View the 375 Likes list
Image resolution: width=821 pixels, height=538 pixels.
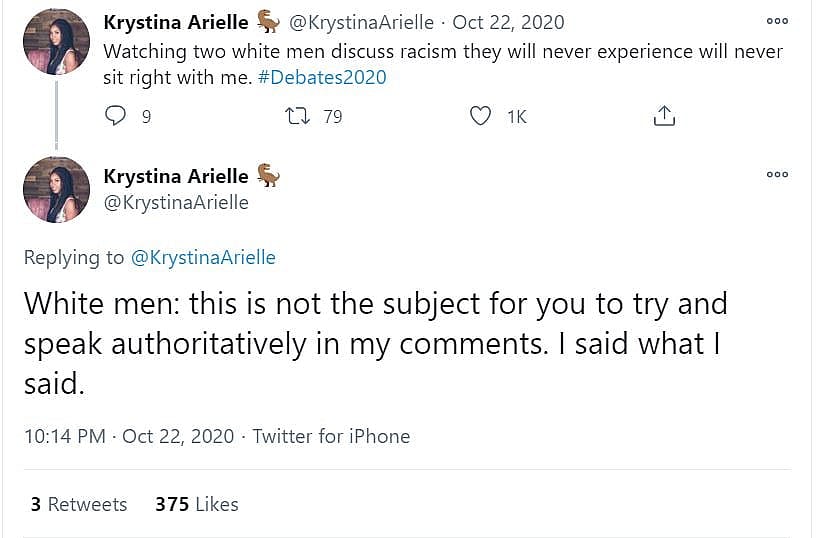pos(197,504)
